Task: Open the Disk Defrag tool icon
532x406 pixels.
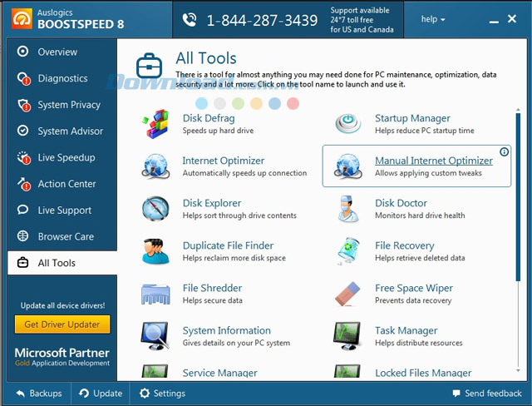Action: pos(155,124)
